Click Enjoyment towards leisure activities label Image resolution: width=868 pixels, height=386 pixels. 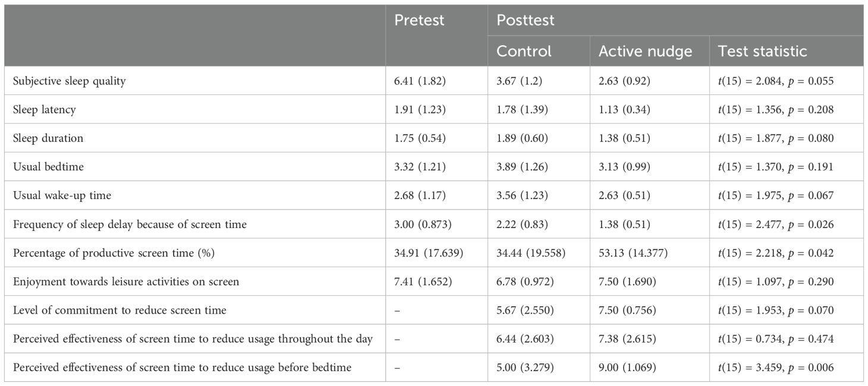[x=126, y=281]
